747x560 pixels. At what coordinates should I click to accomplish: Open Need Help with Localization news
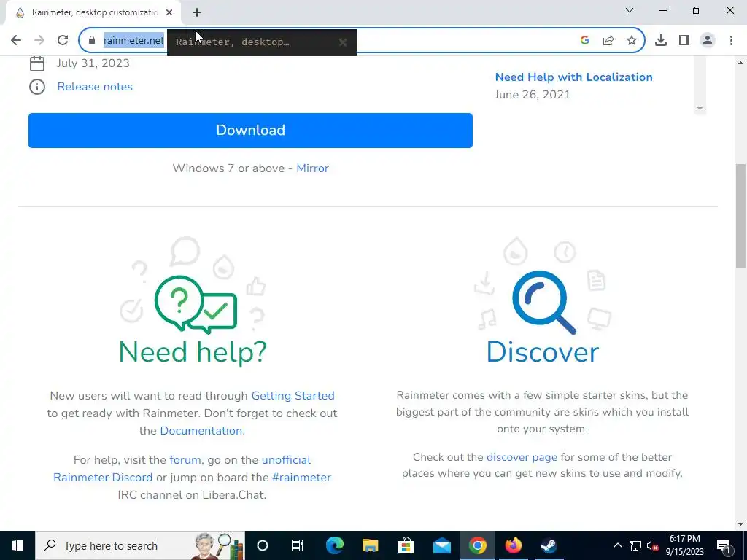point(573,77)
